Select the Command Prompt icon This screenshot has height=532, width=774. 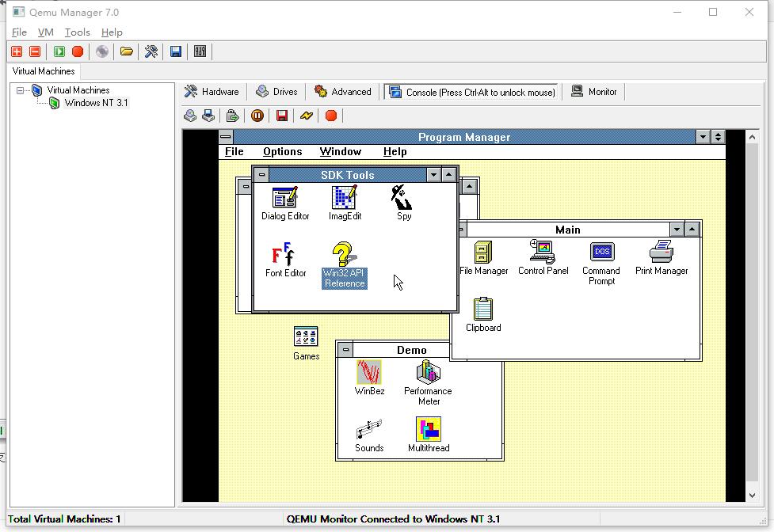601,264
